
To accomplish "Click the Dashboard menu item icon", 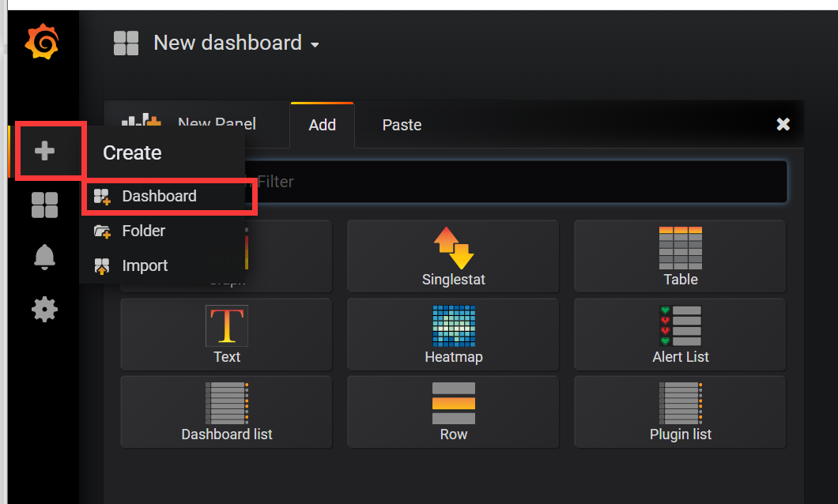I will pyautogui.click(x=102, y=197).
